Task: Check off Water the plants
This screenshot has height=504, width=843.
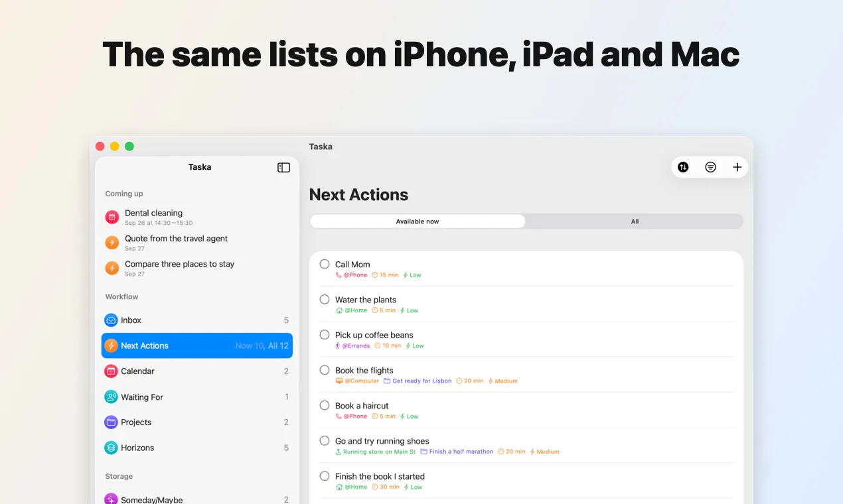Action: (325, 299)
